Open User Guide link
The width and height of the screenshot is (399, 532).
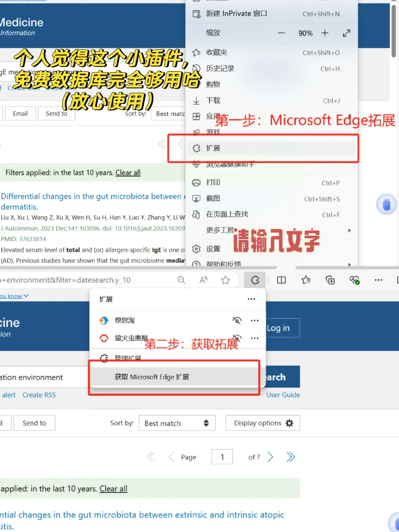[x=283, y=395]
